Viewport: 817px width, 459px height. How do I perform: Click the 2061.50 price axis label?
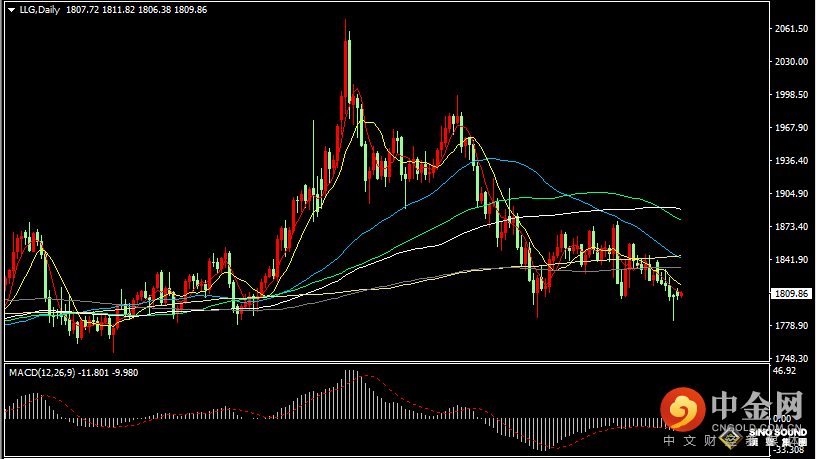[790, 29]
